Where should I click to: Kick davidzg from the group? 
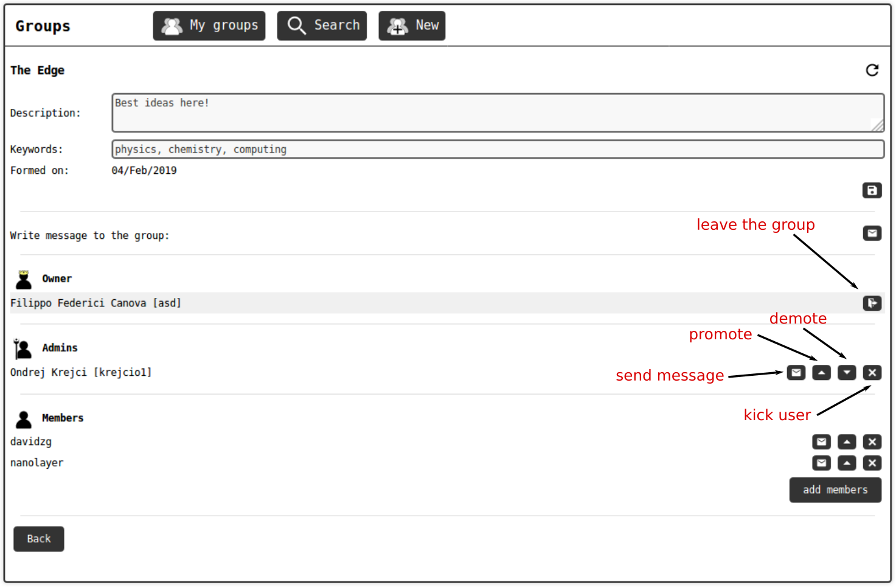click(872, 442)
